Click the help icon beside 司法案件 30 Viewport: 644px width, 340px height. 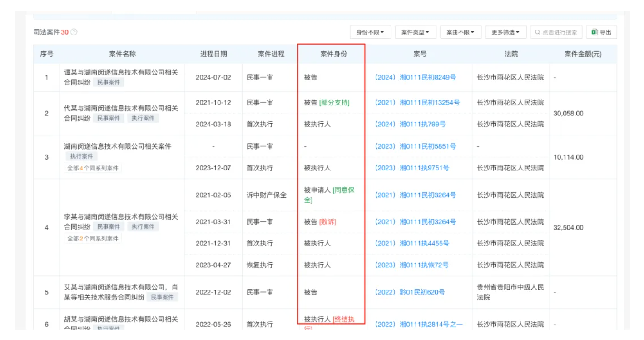tap(74, 32)
